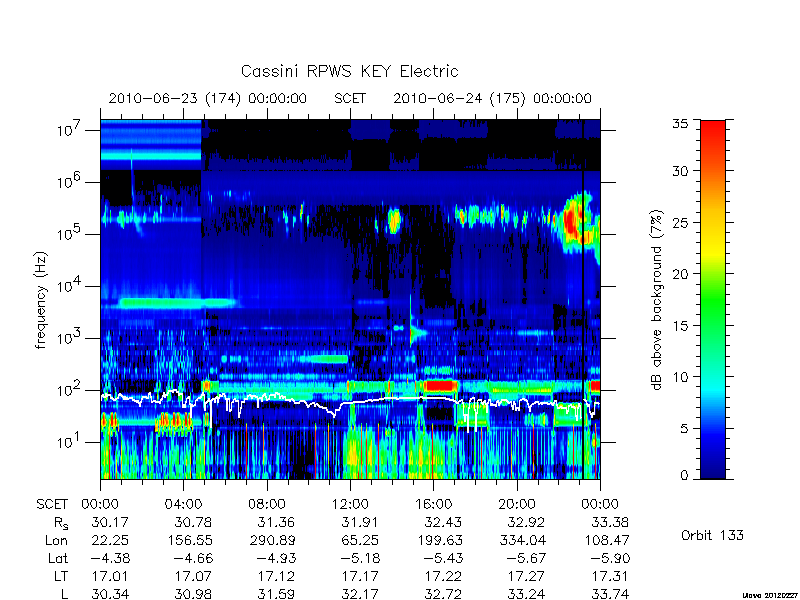This screenshot has height=600, width=800.
Task: Click the Lat value -4.38
Action: tap(110, 559)
